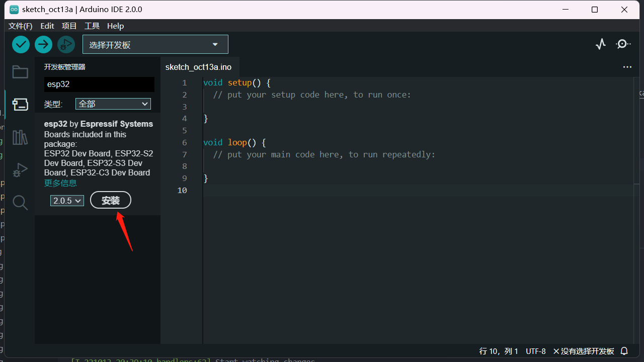
Task: Click the setup code comment line
Action: 312,95
